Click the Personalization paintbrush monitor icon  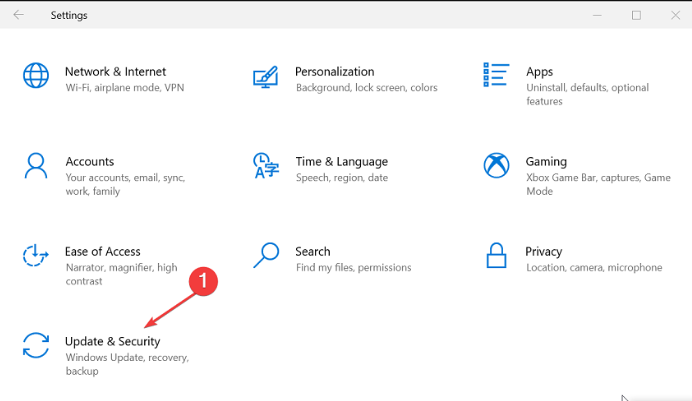[266, 77]
